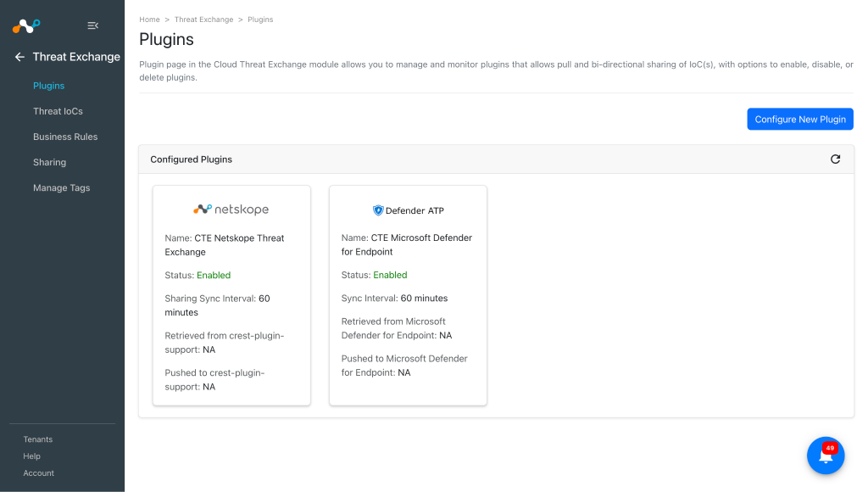Open the CTE Netskope Threat Exchange card
Screen dimensions: 868x492
coord(231,295)
